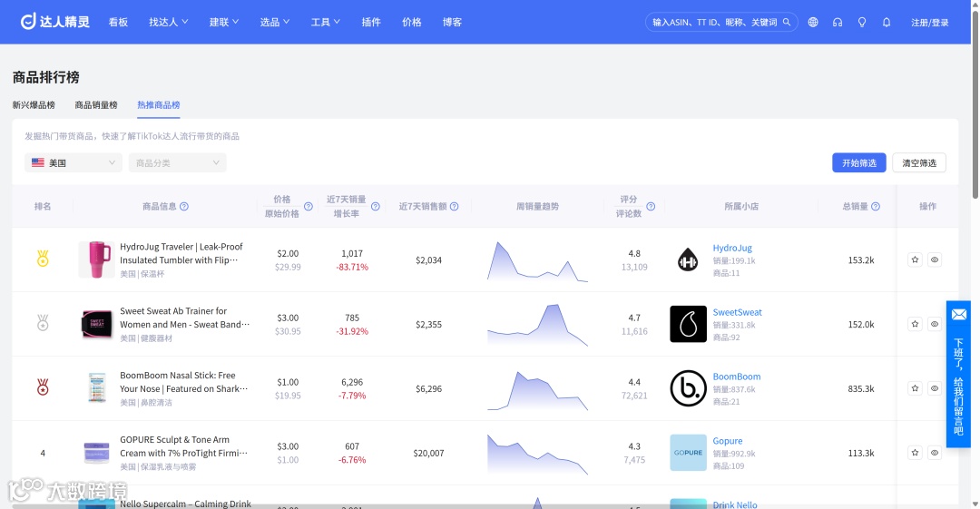Image resolution: width=980 pixels, height=509 pixels.
Task: Open 看板 in the top navigation
Action: (118, 22)
